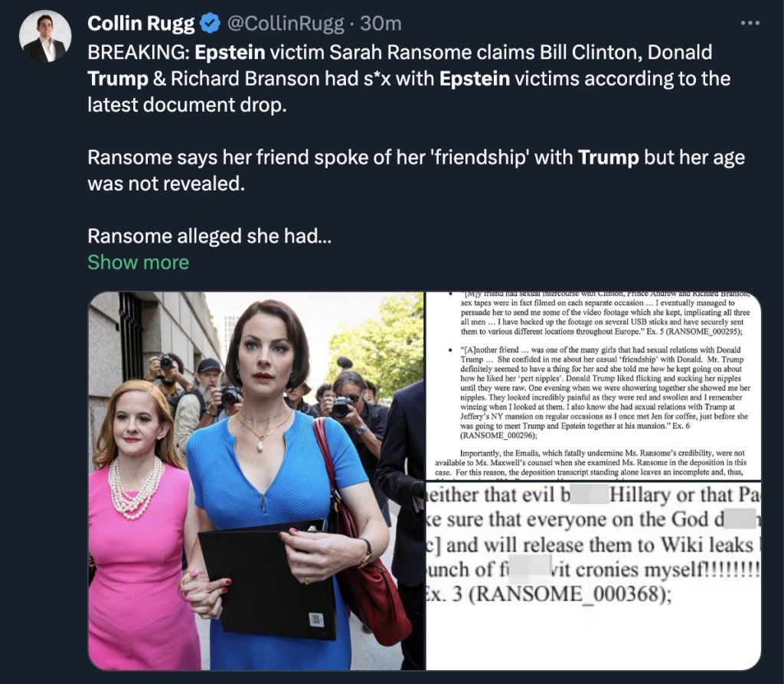
Task: Click the bold Epstein keyword after BREAKING
Action: click(x=230, y=53)
